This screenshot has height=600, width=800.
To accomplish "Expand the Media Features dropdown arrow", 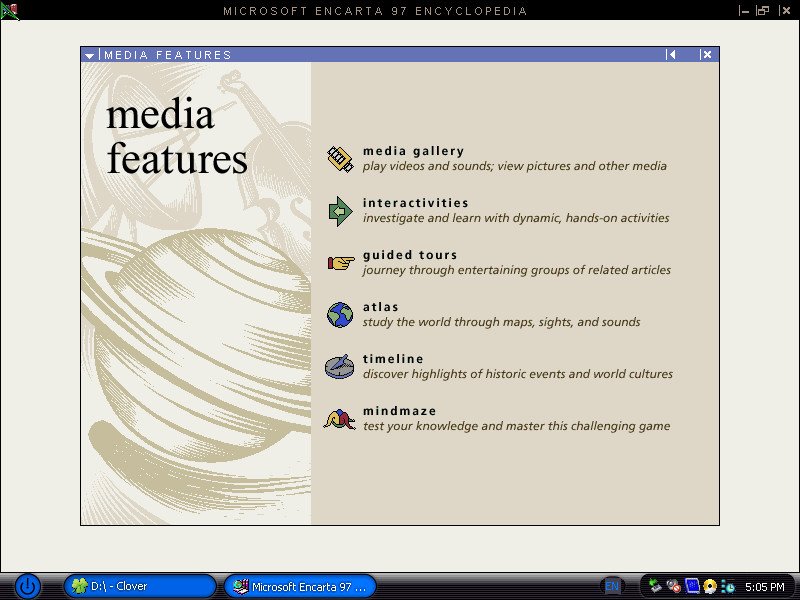I will (x=90, y=56).
